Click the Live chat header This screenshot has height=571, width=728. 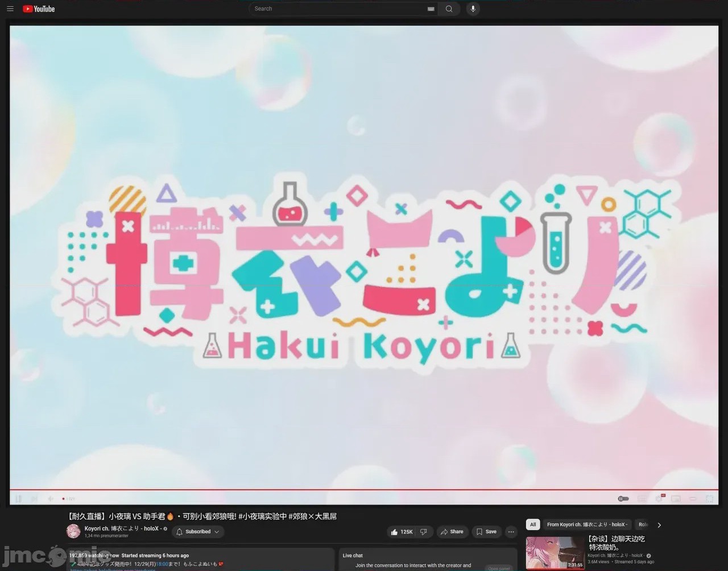pos(353,556)
